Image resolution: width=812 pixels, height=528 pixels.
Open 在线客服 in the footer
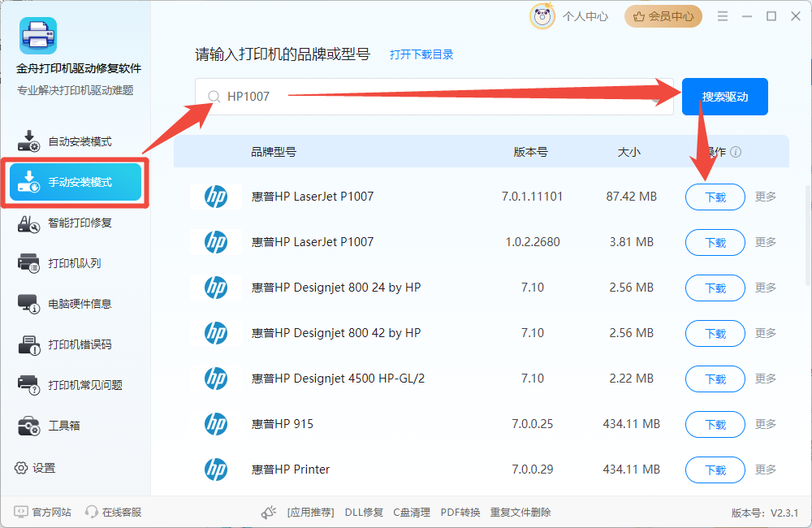click(x=114, y=513)
